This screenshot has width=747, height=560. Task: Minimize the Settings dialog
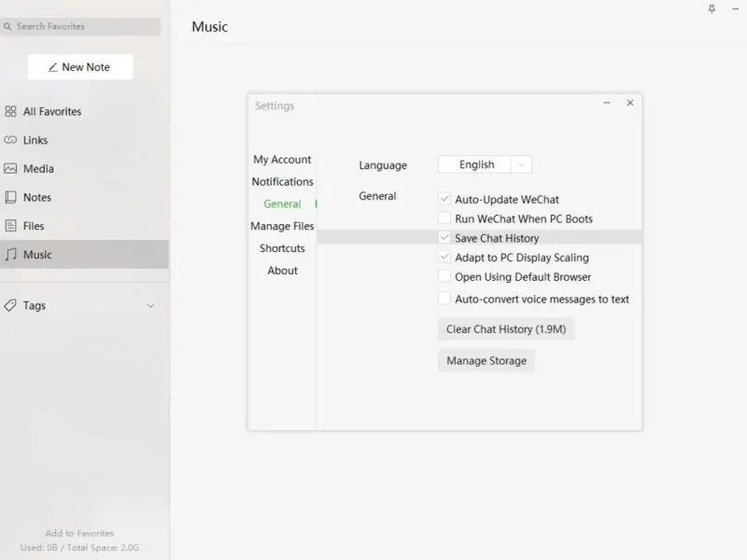606,103
